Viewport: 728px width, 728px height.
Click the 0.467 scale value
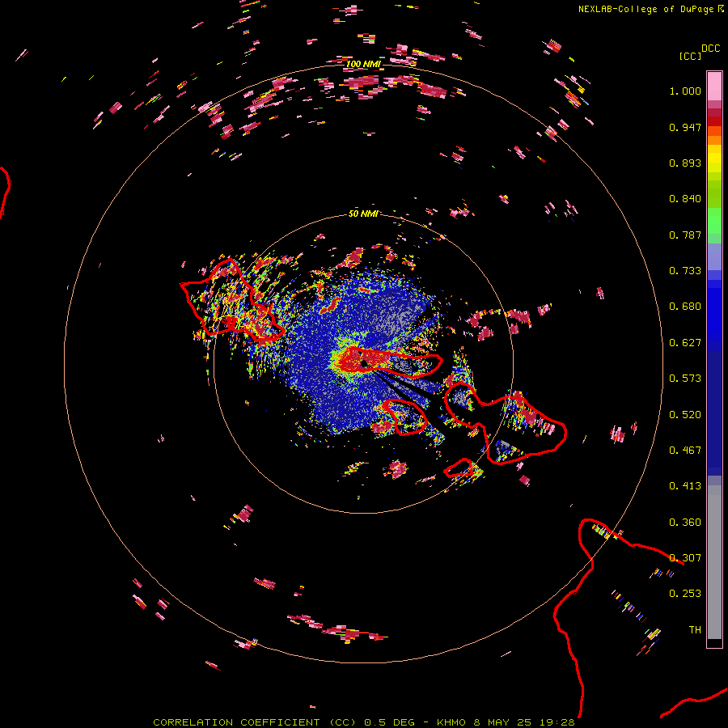point(685,451)
